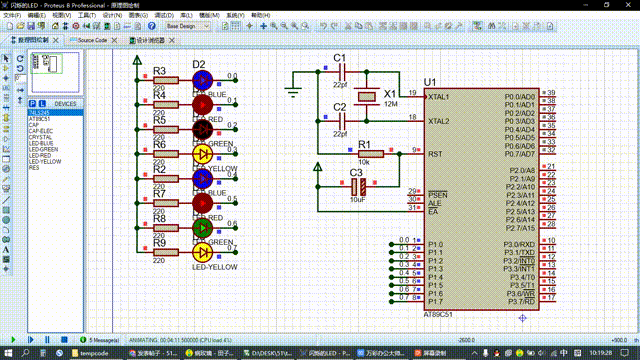Click the Center at Cursor icon

coord(263,26)
